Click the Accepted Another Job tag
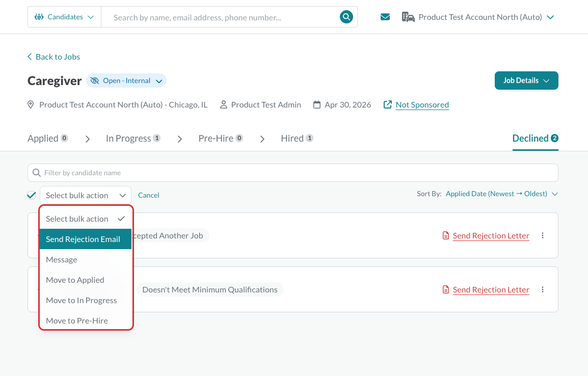 click(x=170, y=235)
